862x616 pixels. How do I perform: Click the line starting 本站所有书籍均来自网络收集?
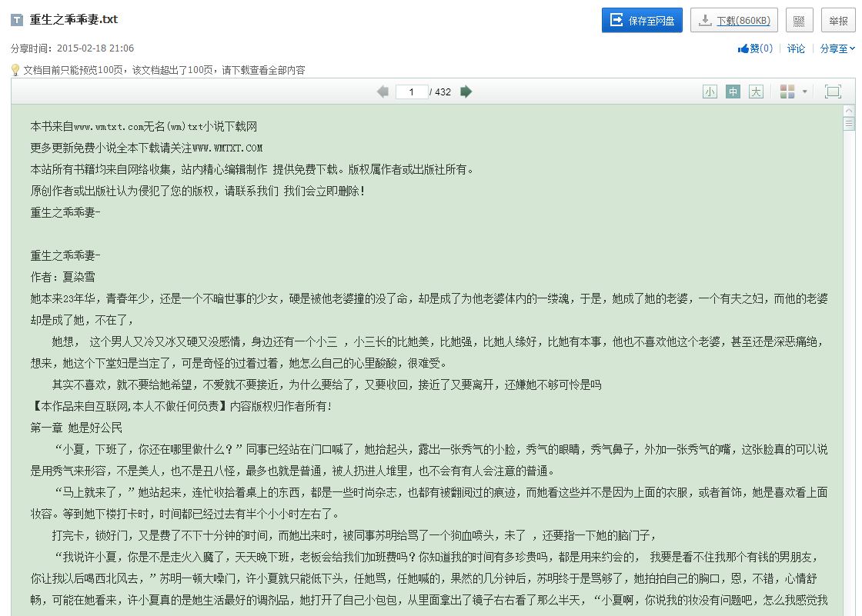click(252, 169)
